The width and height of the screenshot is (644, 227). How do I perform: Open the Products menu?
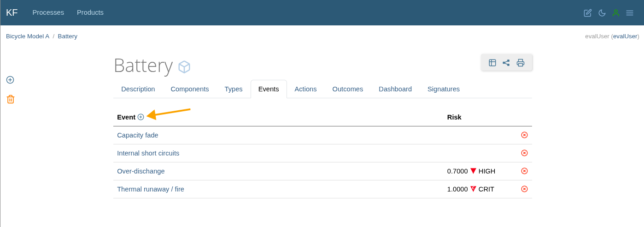tap(90, 12)
